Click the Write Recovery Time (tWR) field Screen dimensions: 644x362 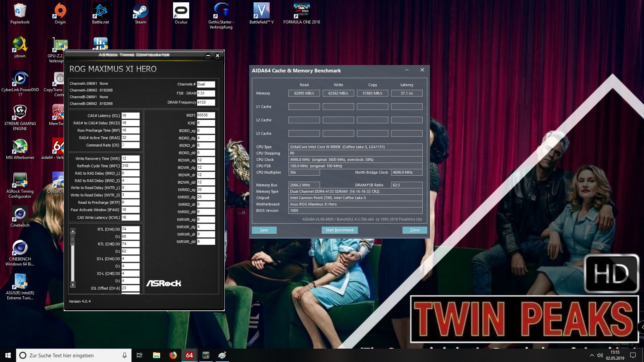[130, 159]
